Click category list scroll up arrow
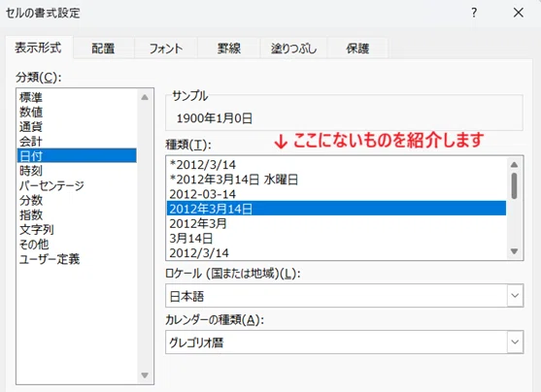Image resolution: width=541 pixels, height=392 pixels. tap(145, 98)
